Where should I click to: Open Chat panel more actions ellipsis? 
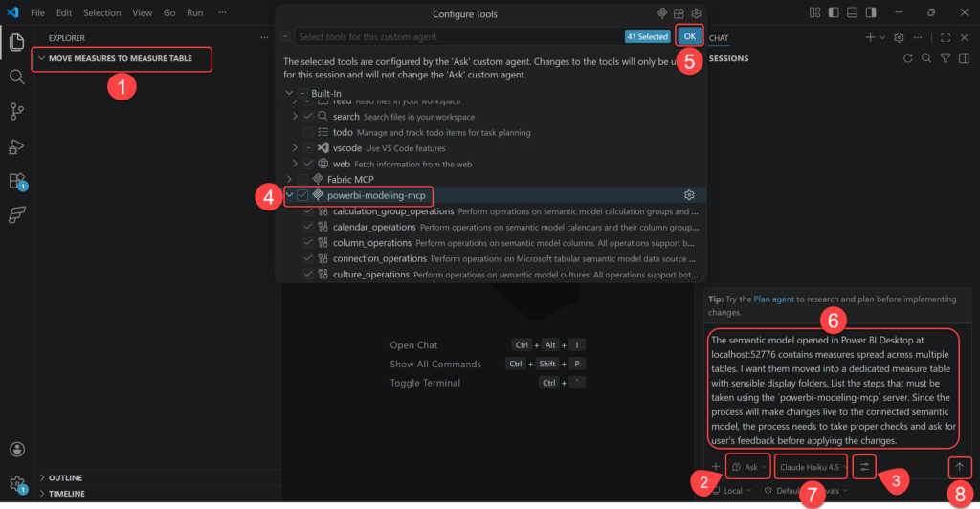tap(918, 37)
